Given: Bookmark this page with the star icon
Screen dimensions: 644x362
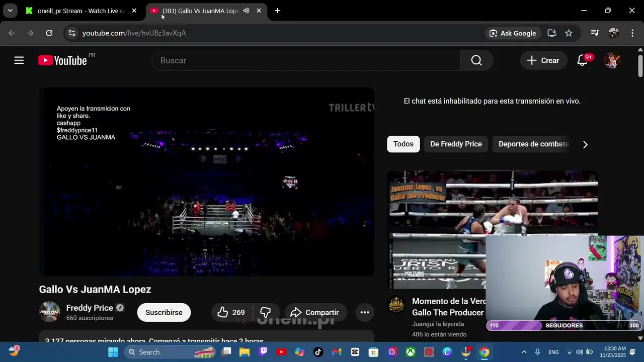Looking at the screenshot, I should 569,33.
